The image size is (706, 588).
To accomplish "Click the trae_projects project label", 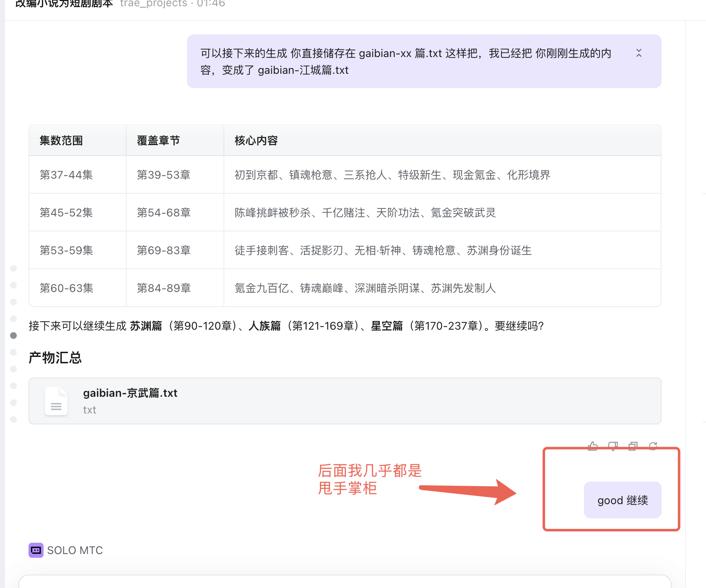I will (153, 4).
